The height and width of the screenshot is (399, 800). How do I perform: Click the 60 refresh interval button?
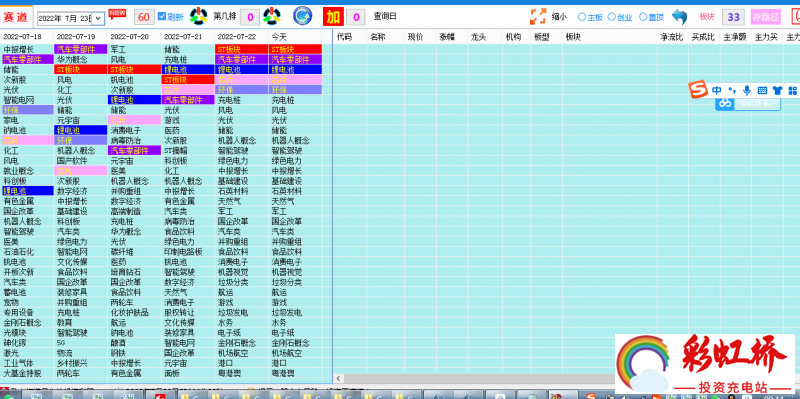pos(144,17)
